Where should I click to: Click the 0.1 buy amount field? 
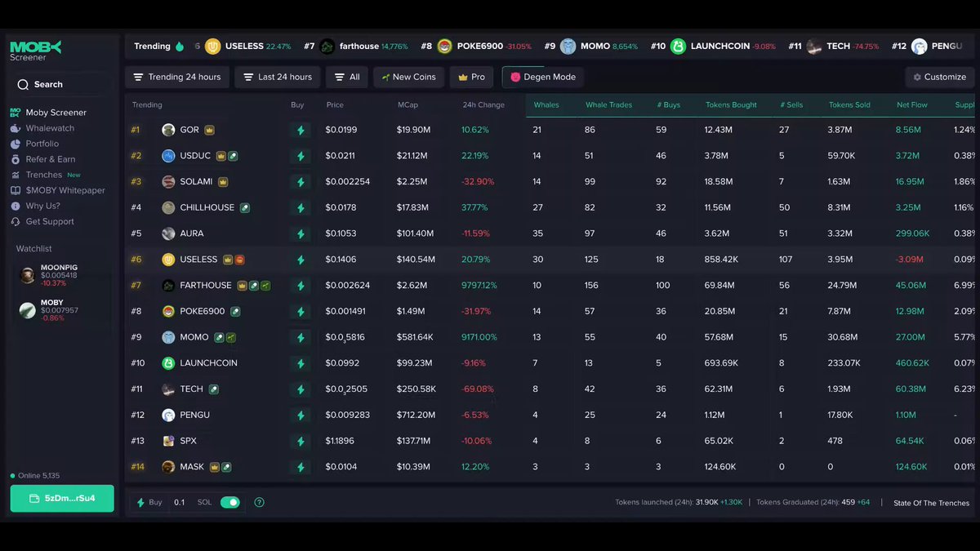[180, 503]
